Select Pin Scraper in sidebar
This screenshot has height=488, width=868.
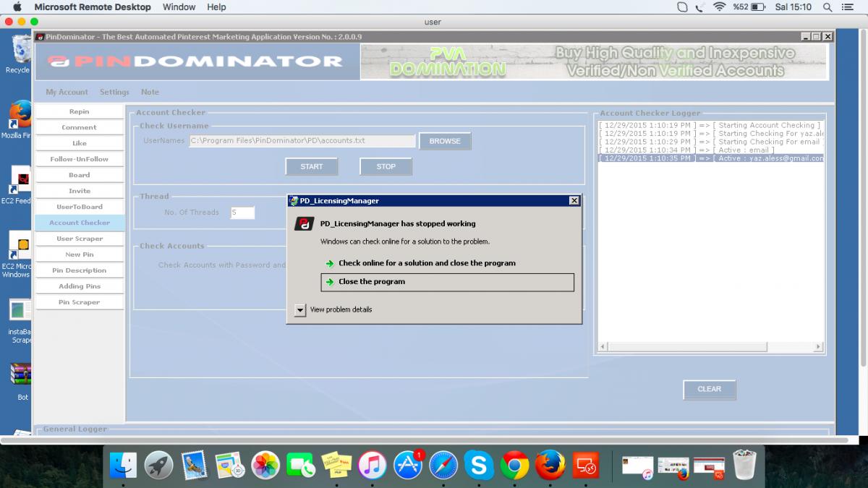tap(80, 302)
